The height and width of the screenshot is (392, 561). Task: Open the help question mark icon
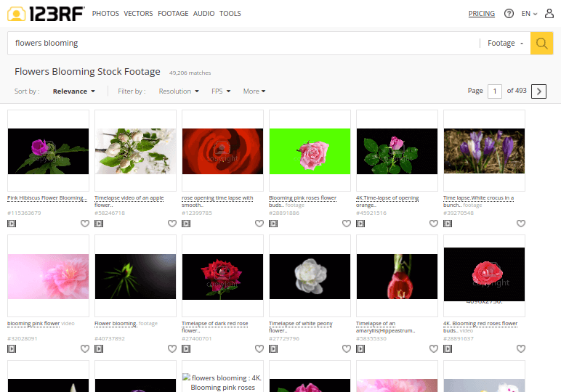(509, 14)
